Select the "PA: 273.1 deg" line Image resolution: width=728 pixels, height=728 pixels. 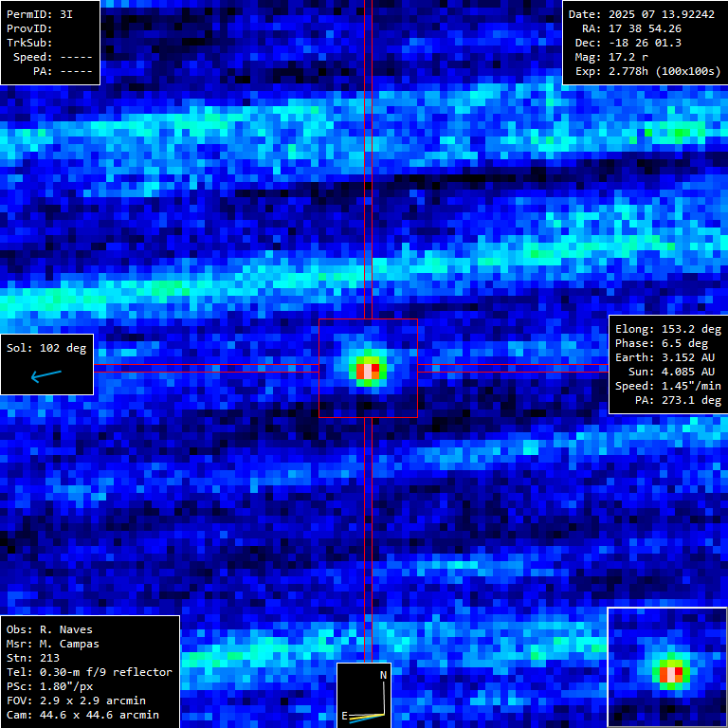click(678, 400)
